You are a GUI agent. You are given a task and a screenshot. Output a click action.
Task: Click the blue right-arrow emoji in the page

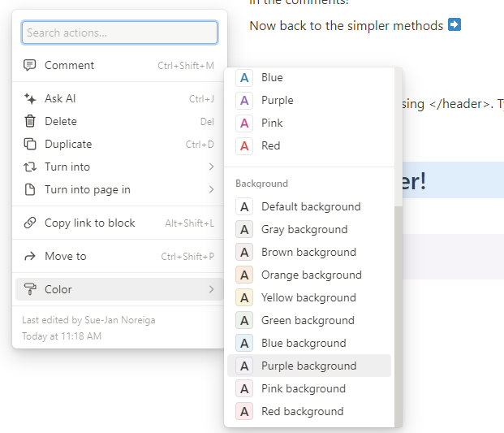pos(454,24)
